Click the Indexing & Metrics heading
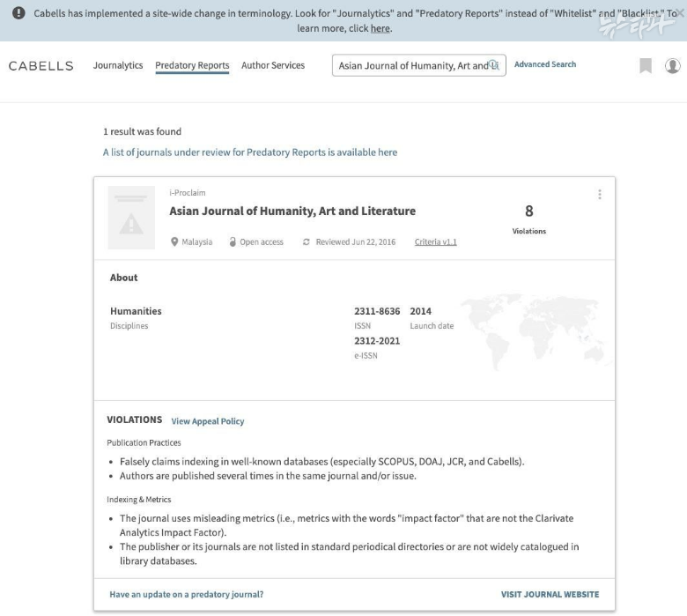 coord(139,500)
